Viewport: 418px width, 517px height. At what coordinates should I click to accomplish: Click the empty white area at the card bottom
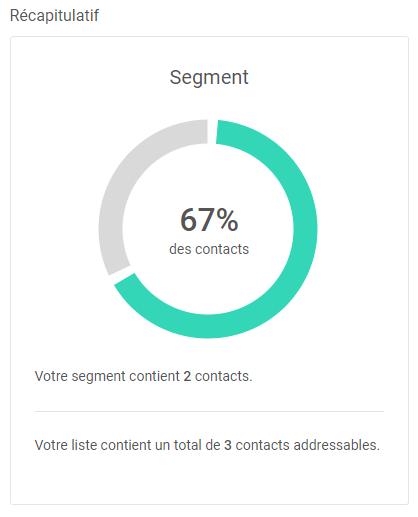tap(209, 480)
